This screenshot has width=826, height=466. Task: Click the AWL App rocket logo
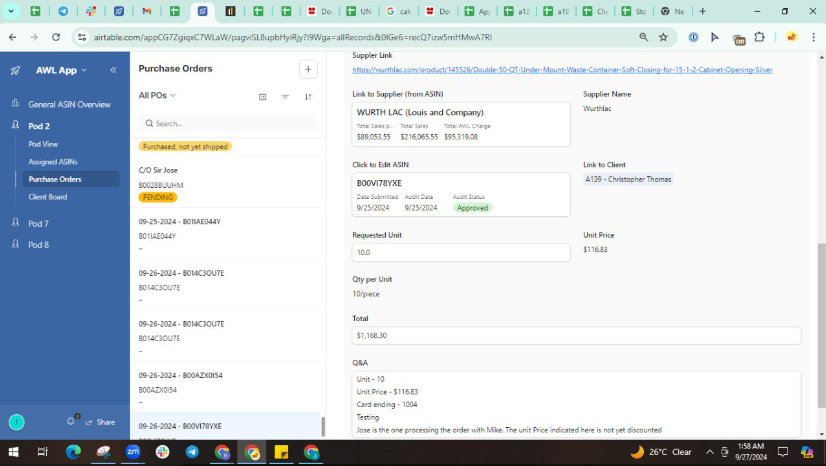point(16,70)
